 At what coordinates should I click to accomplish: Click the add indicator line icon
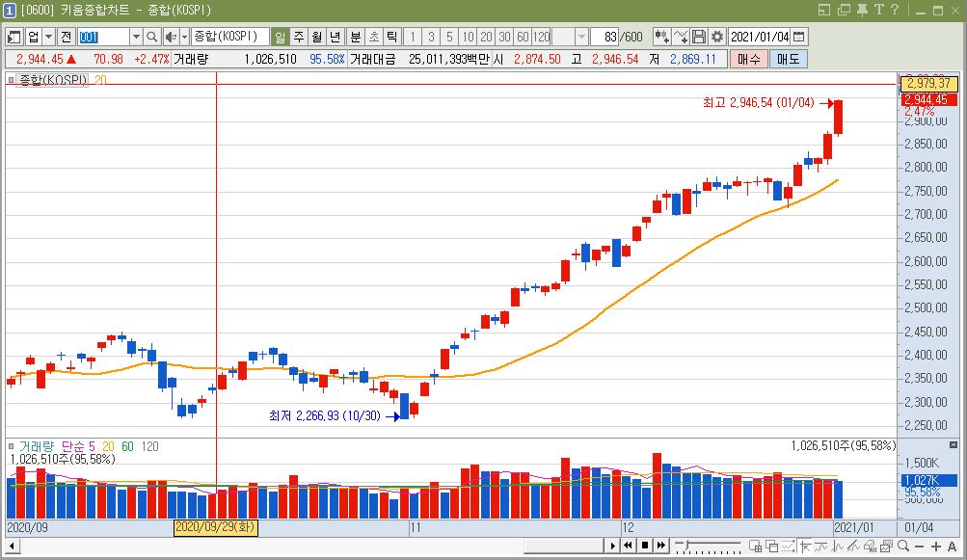coord(681,37)
